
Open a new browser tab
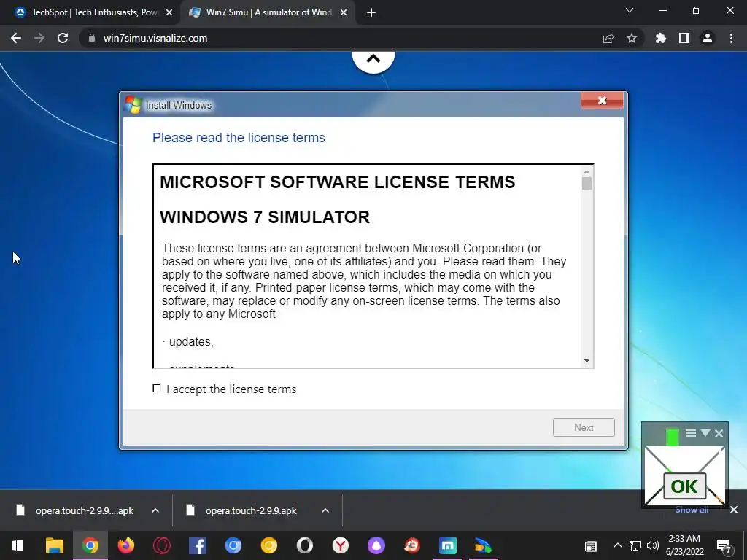[371, 13]
